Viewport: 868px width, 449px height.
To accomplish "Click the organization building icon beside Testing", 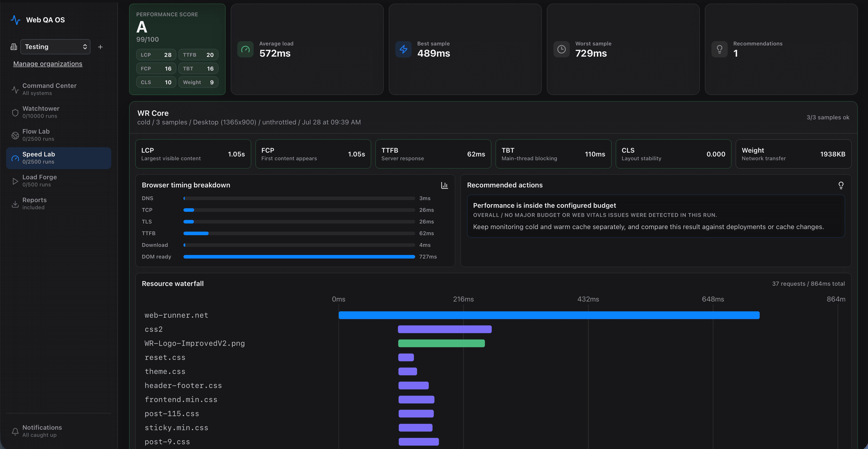I will click(14, 47).
